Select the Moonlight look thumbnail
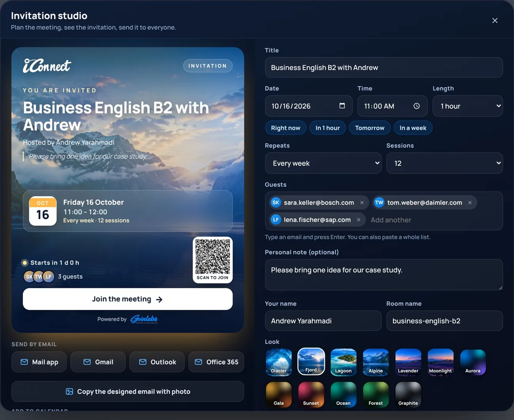This screenshot has width=514, height=420. click(x=440, y=362)
